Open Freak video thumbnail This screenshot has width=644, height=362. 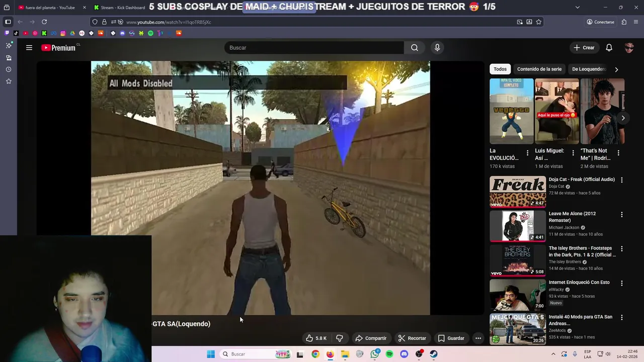pos(518,192)
